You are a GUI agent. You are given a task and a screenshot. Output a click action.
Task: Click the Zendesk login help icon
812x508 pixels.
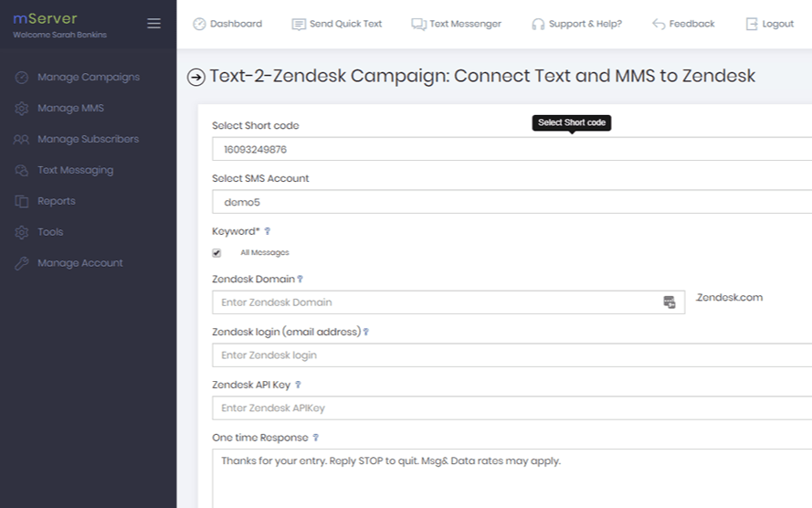tap(366, 333)
